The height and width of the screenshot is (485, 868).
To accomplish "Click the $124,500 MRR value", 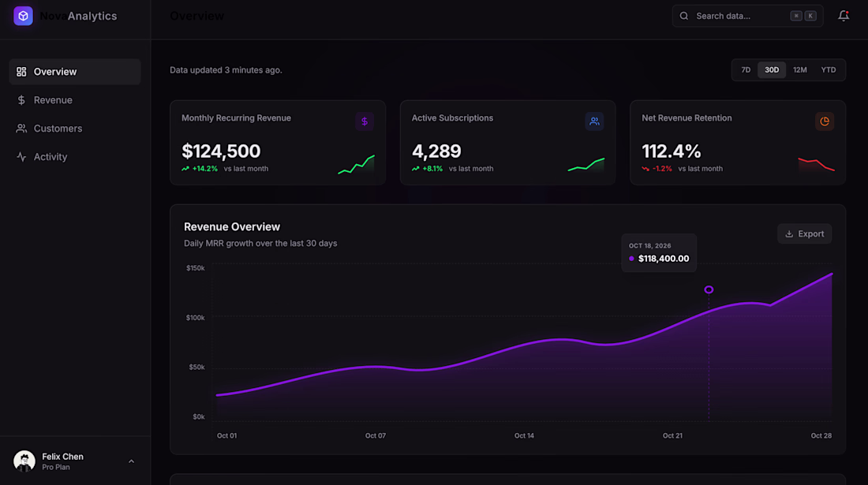I will click(221, 151).
